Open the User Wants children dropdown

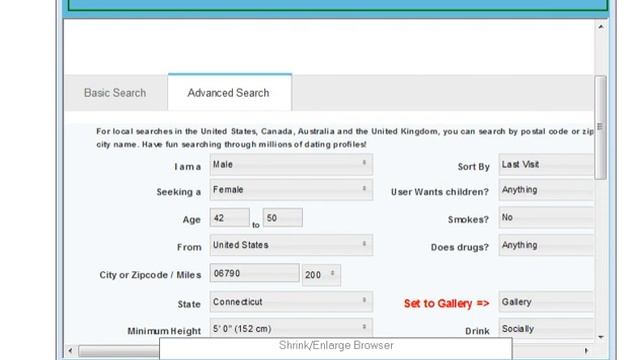pos(546,190)
